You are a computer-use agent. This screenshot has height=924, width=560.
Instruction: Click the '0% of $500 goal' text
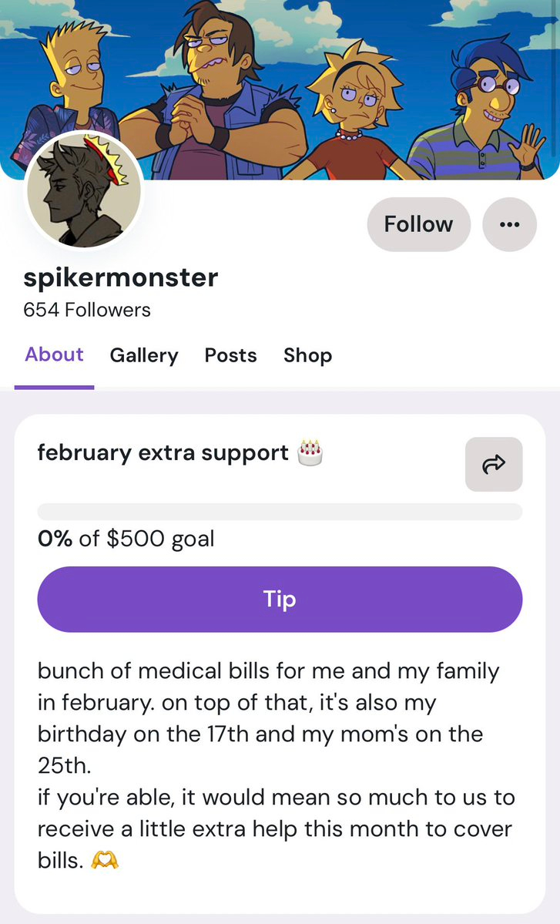126,538
